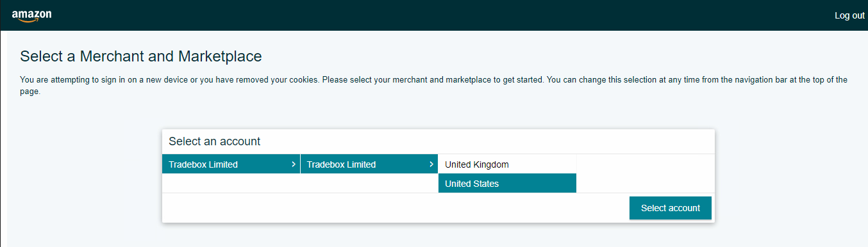868x247 pixels.
Task: Click the "Select a Merchant and Marketplace" title
Action: 141,56
